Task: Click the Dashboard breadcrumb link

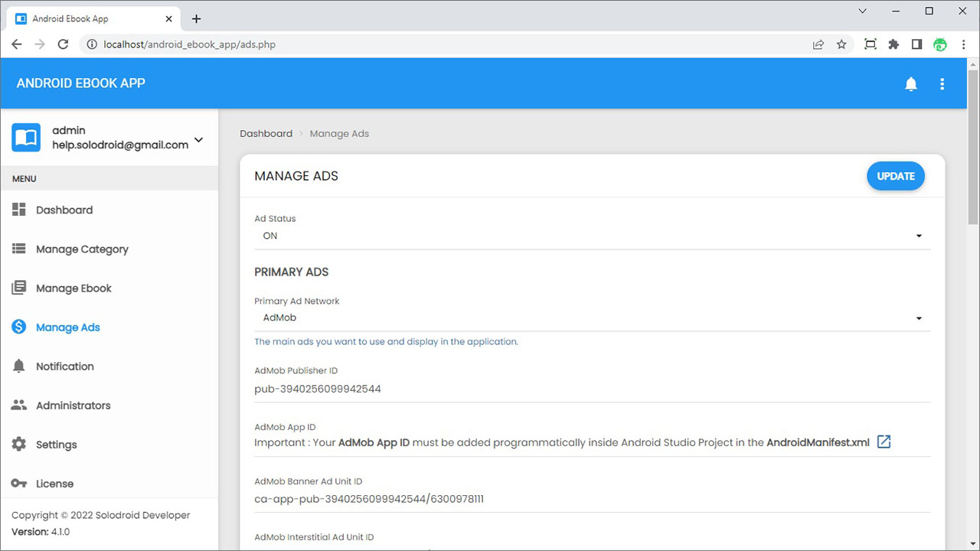Action: pyautogui.click(x=266, y=133)
